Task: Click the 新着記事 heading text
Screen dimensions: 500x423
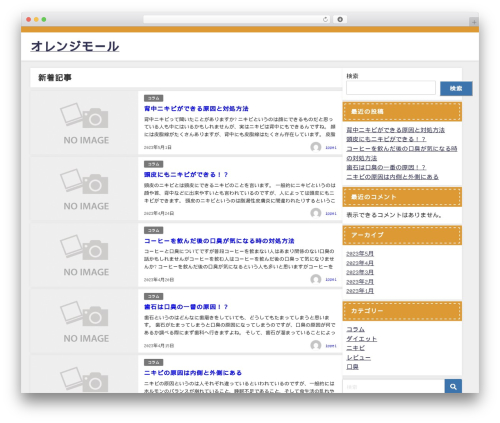Action: click(55, 78)
